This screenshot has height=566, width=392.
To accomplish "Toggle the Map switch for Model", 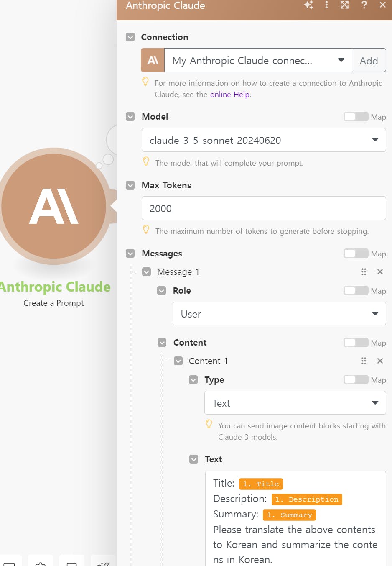I will coord(356,117).
